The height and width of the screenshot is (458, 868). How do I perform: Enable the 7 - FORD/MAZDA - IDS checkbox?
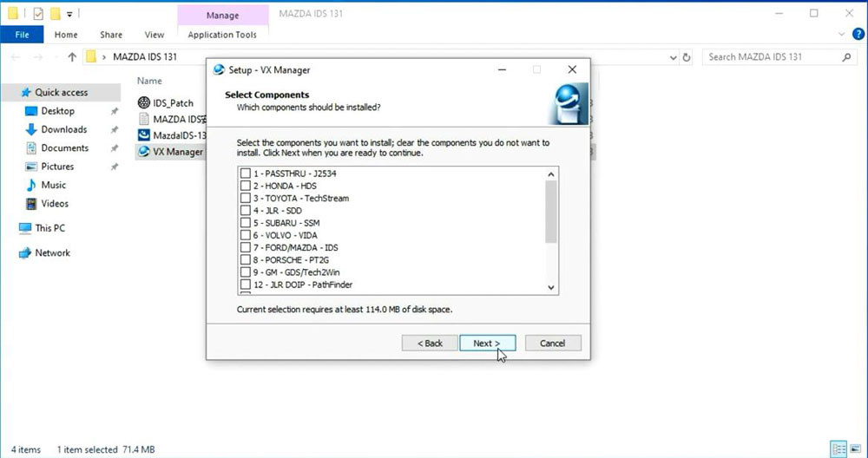pos(246,247)
